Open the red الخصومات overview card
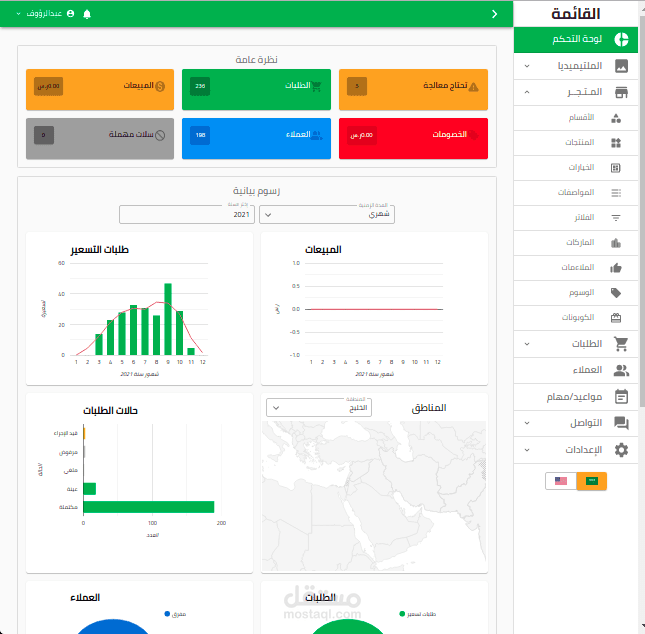This screenshot has height=634, width=645. 413,138
